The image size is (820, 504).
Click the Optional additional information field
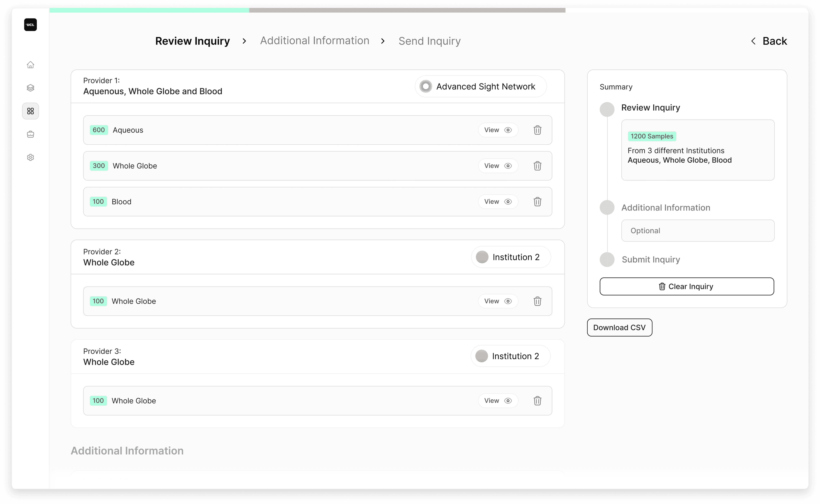698,231
